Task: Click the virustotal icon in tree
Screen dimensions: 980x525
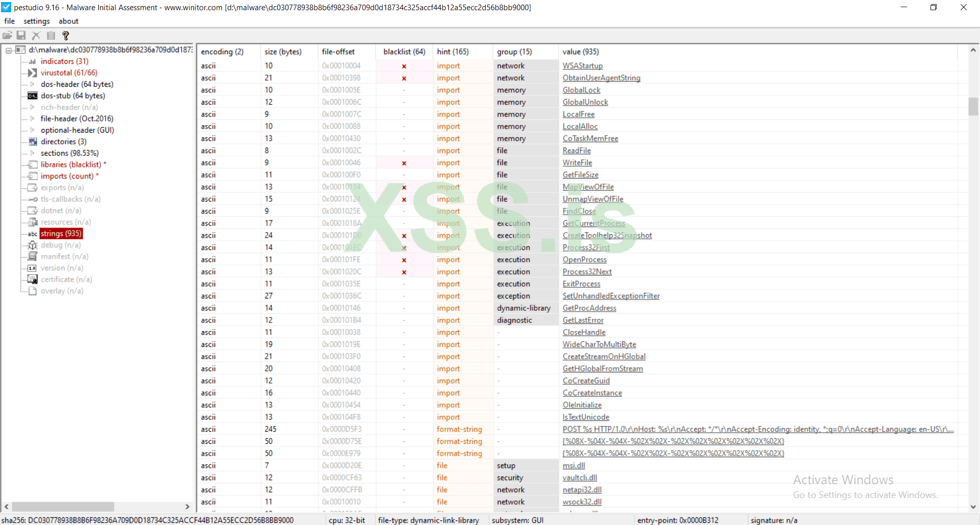Action: 33,73
